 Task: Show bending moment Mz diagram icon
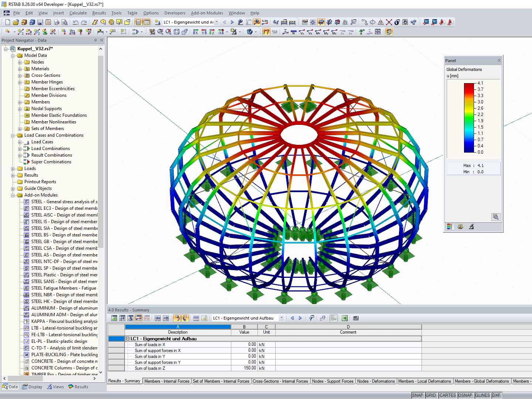[334, 32]
